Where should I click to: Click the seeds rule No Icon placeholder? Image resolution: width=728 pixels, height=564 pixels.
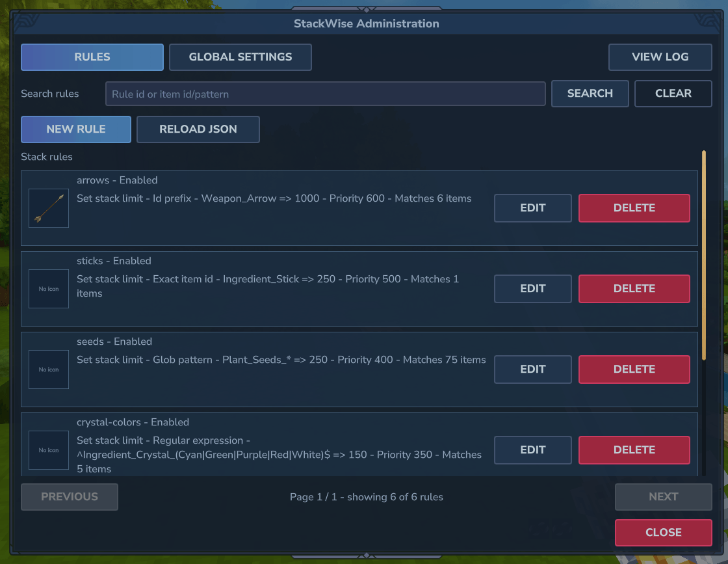pos(49,369)
